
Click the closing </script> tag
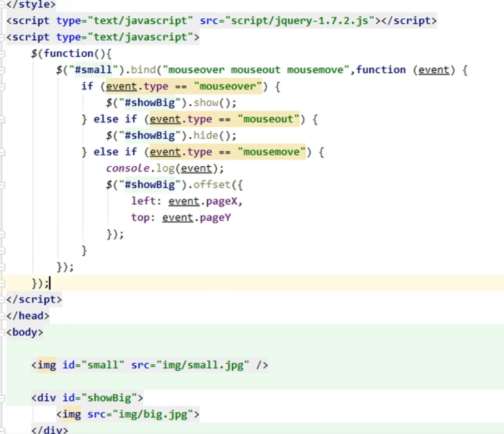pyautogui.click(x=34, y=300)
